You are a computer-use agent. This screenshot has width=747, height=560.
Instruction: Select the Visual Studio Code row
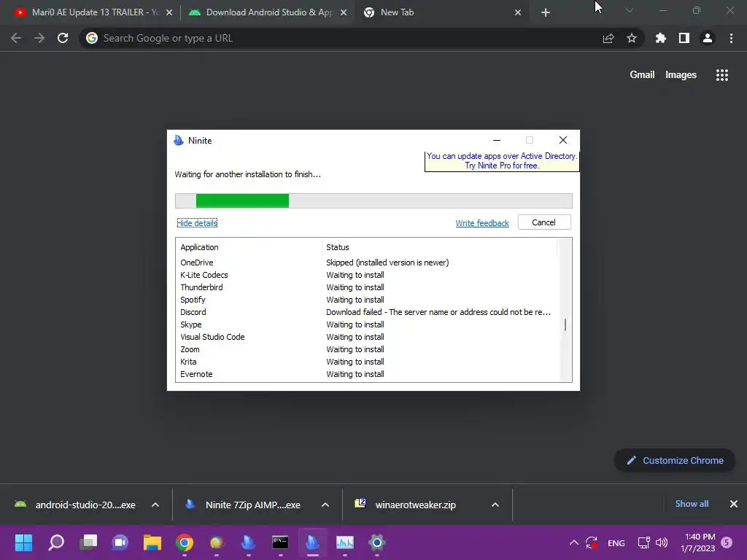pos(367,337)
